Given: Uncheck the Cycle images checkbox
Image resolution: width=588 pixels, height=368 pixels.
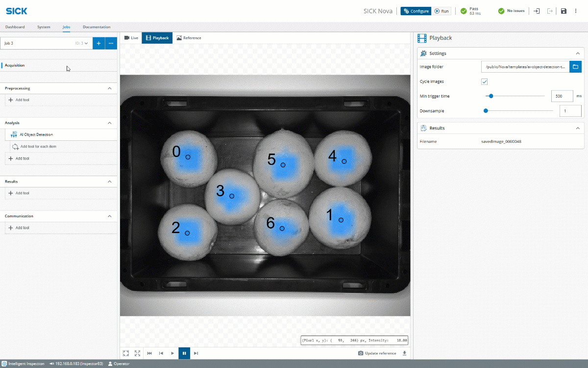Looking at the screenshot, I should (x=485, y=81).
